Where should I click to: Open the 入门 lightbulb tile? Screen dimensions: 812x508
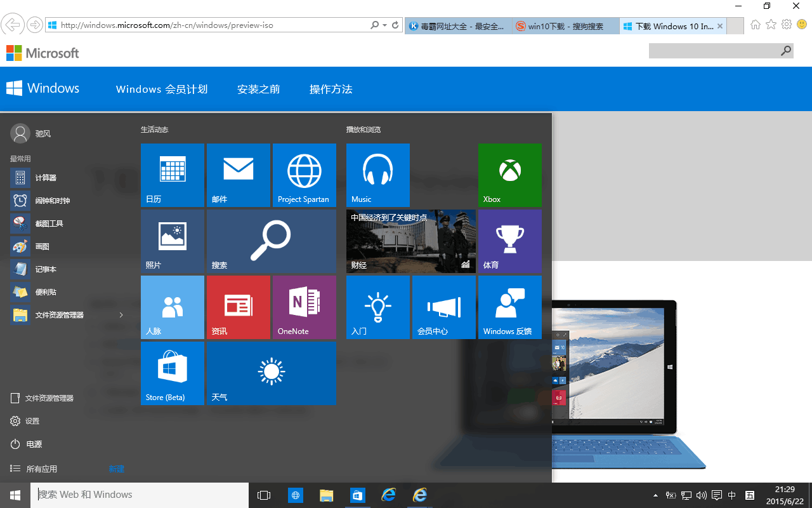[x=378, y=307]
